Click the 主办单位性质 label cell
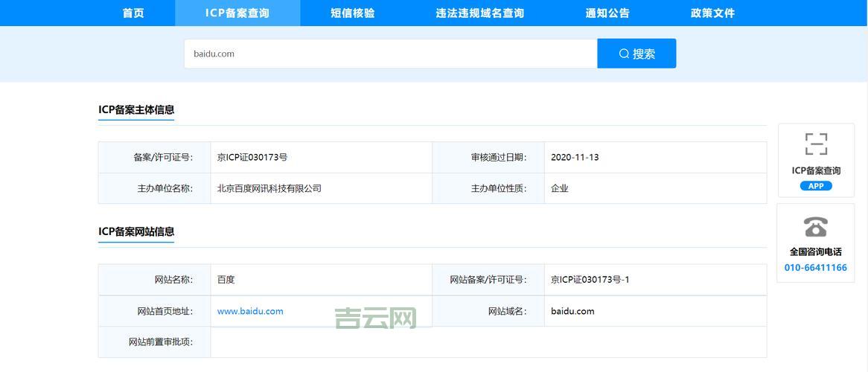Viewport: 868px width, 372px height. coord(488,188)
